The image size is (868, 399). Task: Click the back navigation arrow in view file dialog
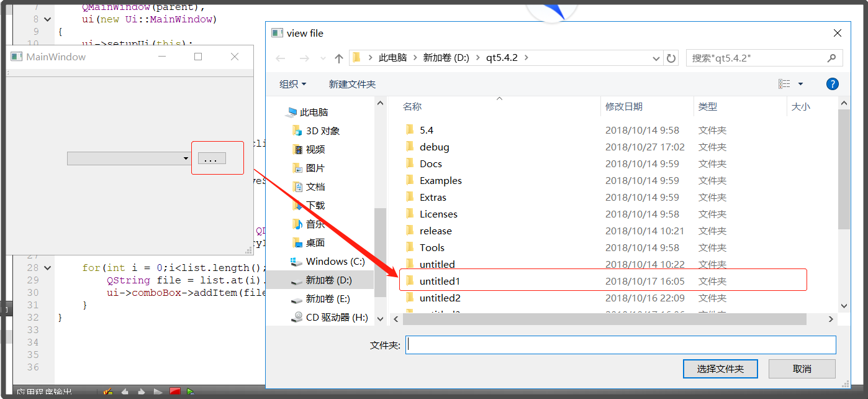click(281, 57)
